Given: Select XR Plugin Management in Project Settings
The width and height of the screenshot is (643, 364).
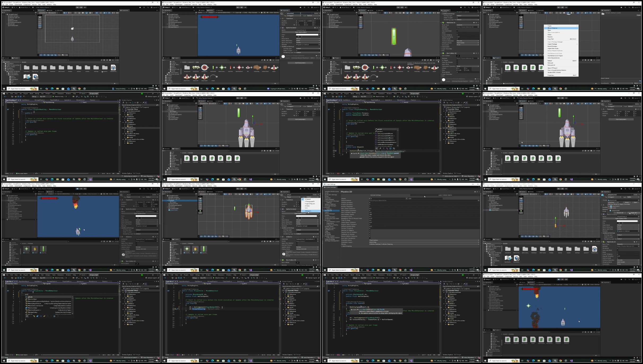Looking at the screenshot, I should (332, 241).
